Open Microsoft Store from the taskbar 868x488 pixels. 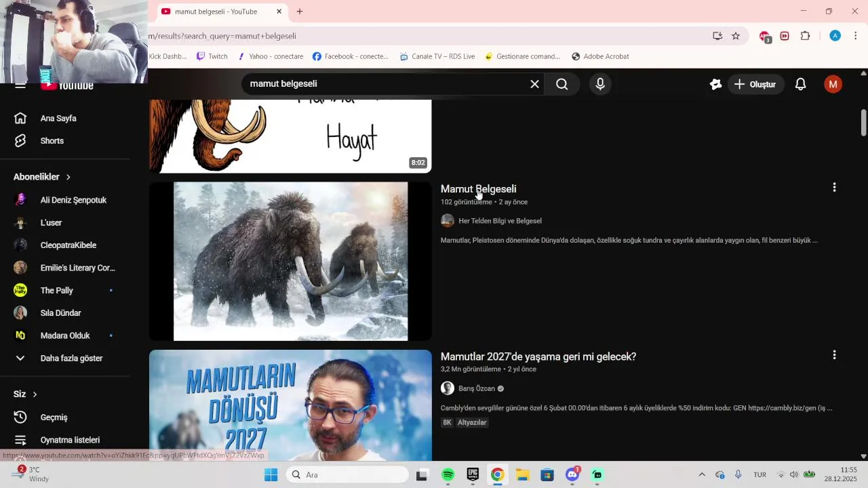coord(547,474)
